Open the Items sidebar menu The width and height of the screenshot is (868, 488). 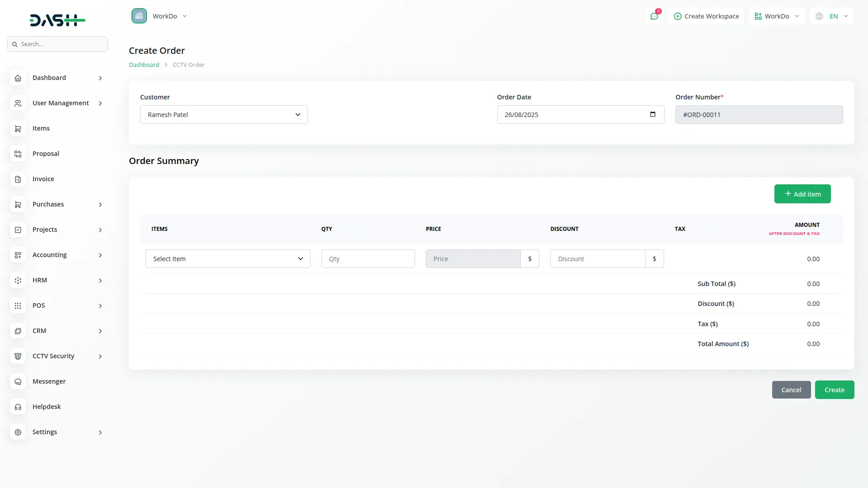41,128
